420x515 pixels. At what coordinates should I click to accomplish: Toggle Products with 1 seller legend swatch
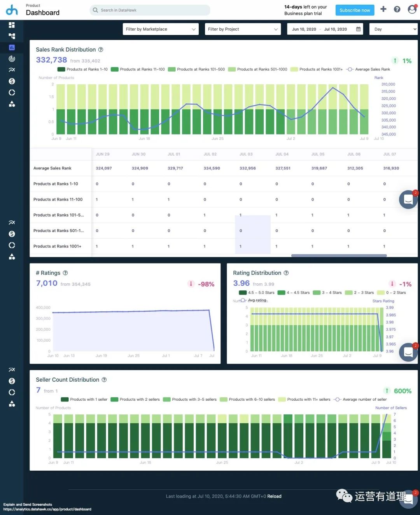tap(84, 400)
